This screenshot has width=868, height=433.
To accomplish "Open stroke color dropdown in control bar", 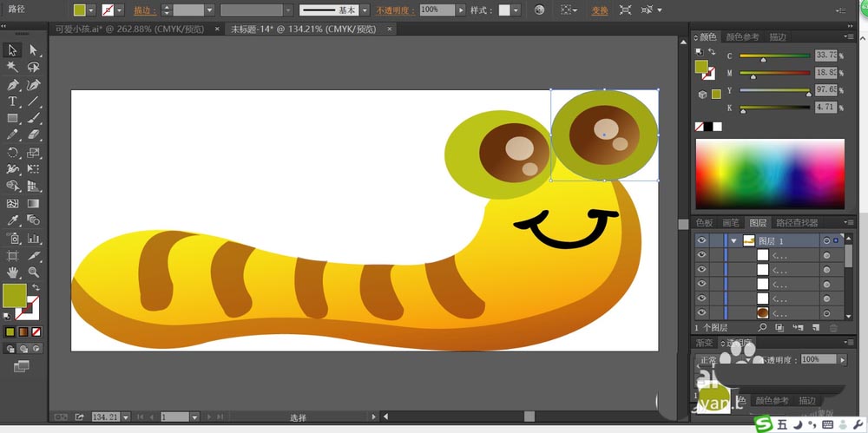I will click(x=119, y=10).
